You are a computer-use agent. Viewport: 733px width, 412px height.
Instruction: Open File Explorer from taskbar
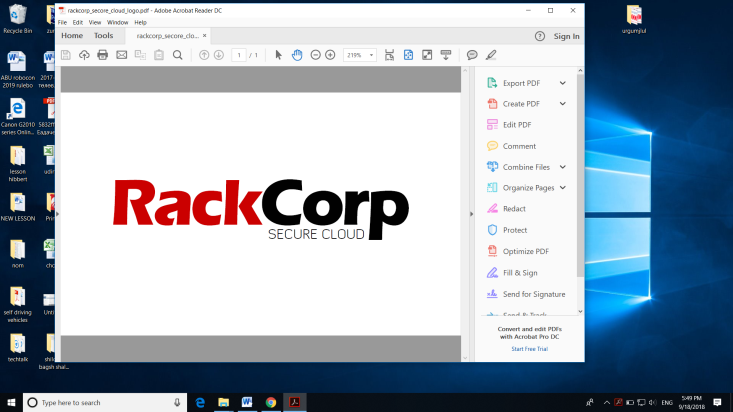(x=223, y=402)
